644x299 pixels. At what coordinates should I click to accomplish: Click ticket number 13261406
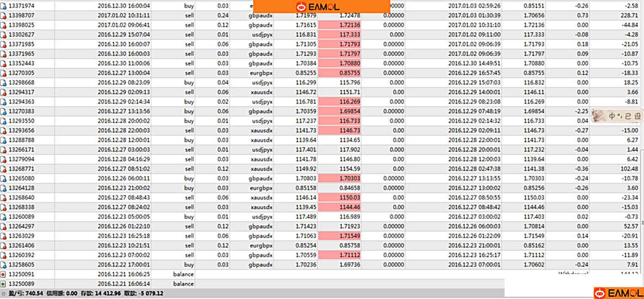(x=21, y=246)
